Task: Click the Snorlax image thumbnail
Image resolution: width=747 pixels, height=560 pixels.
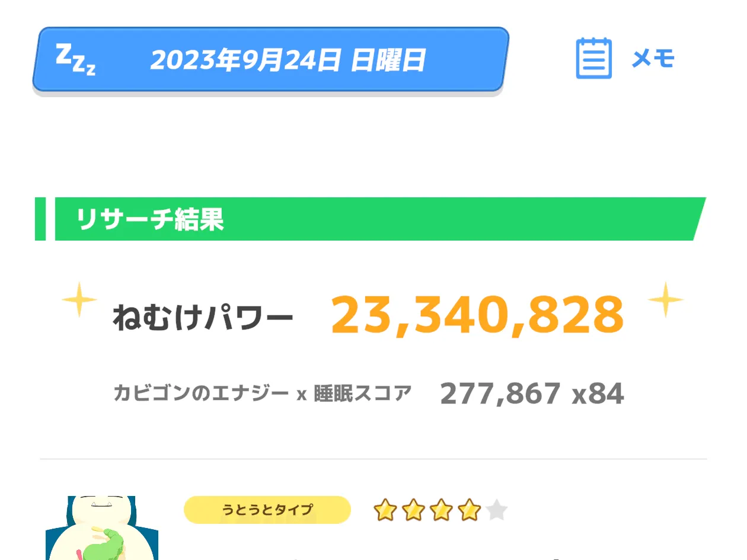Action: [x=101, y=527]
